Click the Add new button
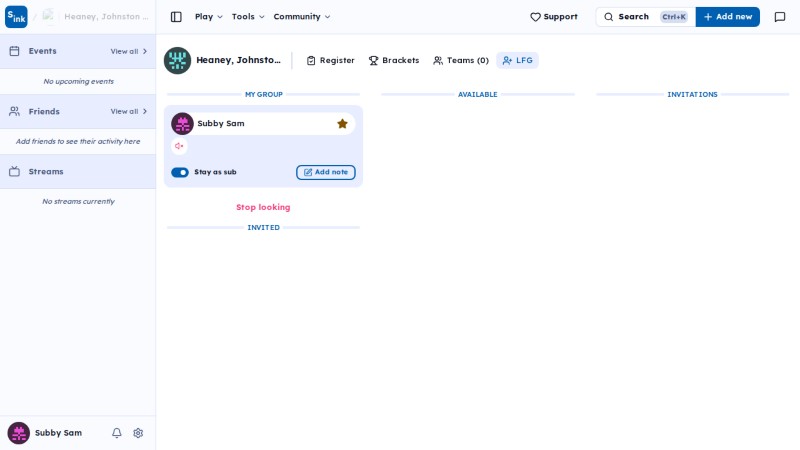Screen dimensions: 800x450 (728, 17)
